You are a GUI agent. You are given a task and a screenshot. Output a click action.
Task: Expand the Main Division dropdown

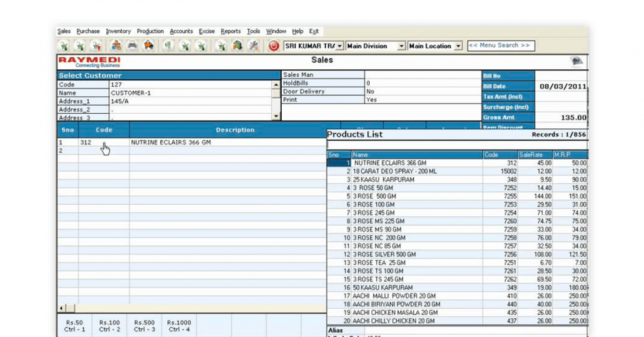(401, 46)
